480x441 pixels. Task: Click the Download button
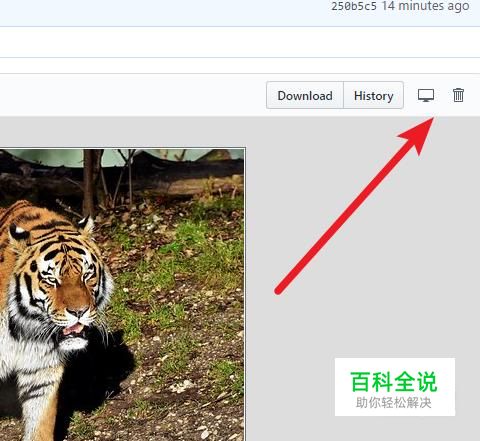(x=305, y=95)
